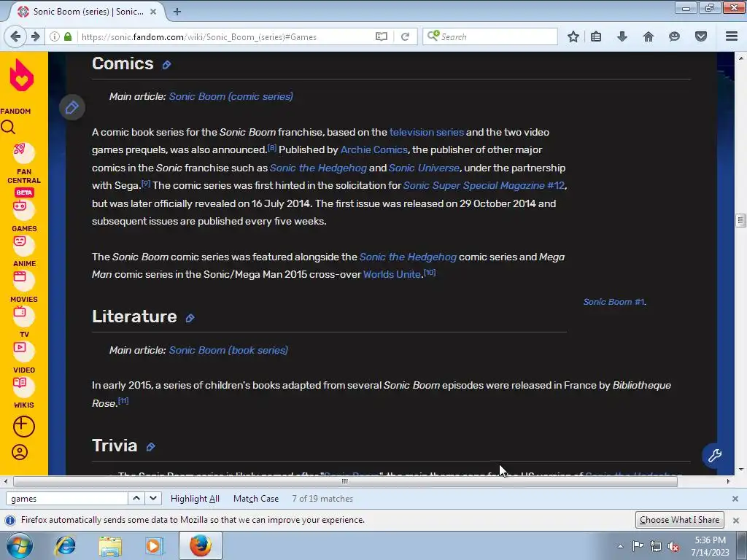Screen dimensions: 747x560
Task: Open the Hello chat smiley button
Action: [x=674, y=36]
